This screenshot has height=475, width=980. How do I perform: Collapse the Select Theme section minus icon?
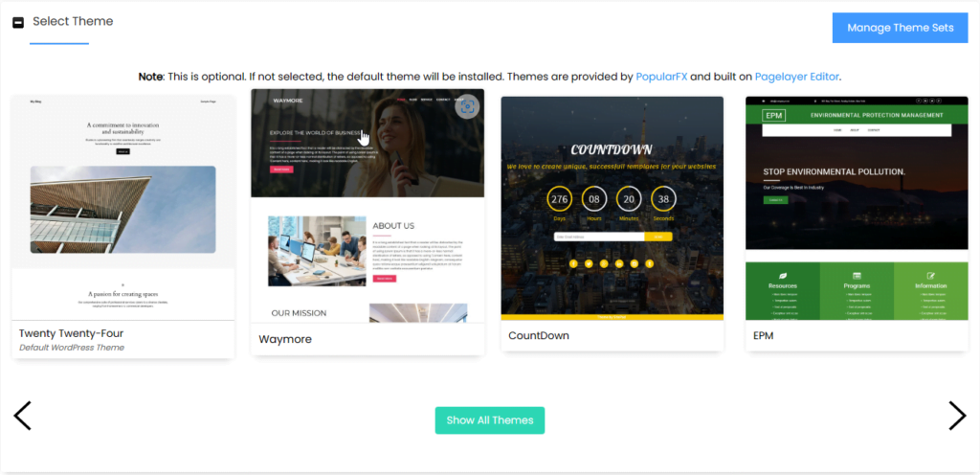(18, 22)
